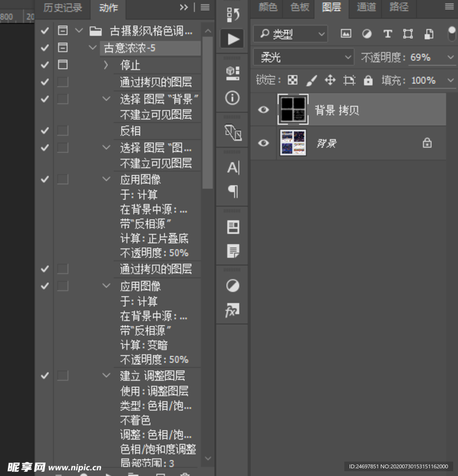Switch to the 通道 tab
Screen dimensions: 458x476
(365, 7)
